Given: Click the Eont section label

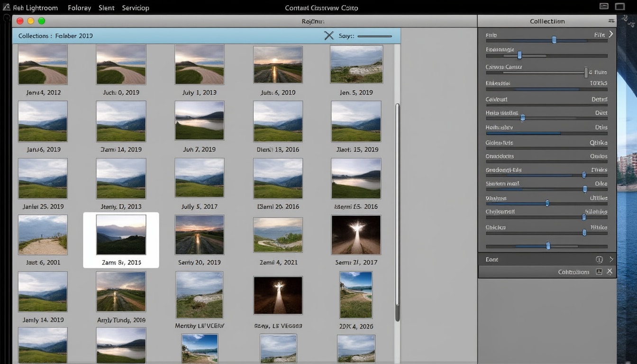Looking at the screenshot, I should pyautogui.click(x=492, y=259).
